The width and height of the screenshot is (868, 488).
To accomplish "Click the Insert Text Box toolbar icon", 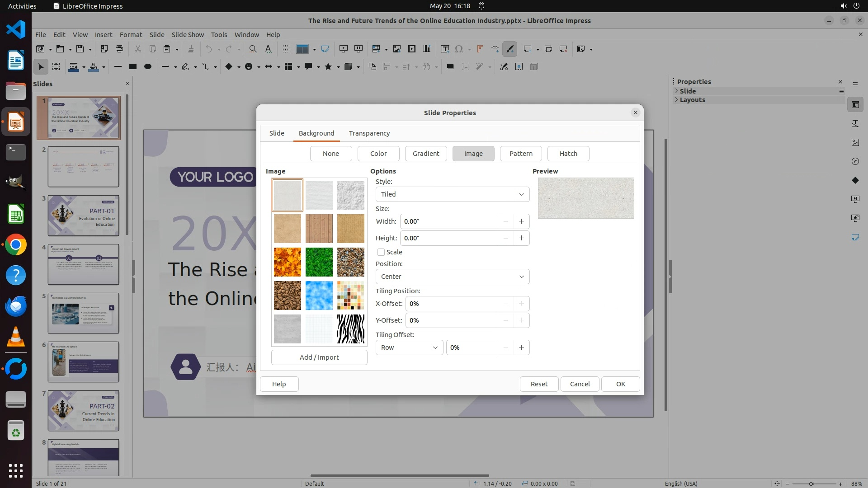I will pos(445,49).
